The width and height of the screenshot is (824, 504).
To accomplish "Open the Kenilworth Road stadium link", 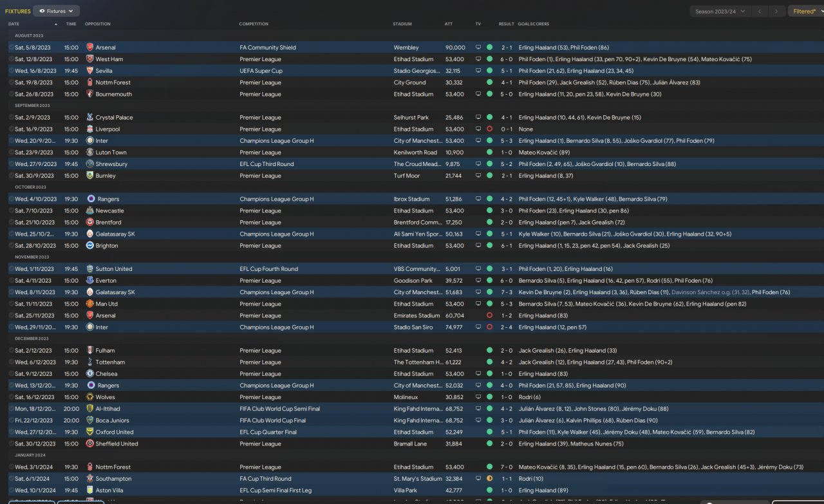I will pyautogui.click(x=415, y=153).
